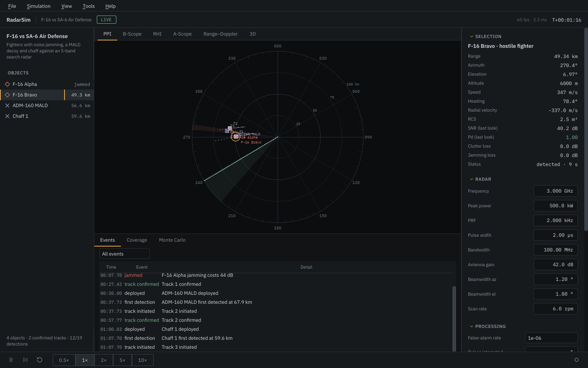Click the "Chaff 1 deployed" event row

pyautogui.click(x=276, y=329)
